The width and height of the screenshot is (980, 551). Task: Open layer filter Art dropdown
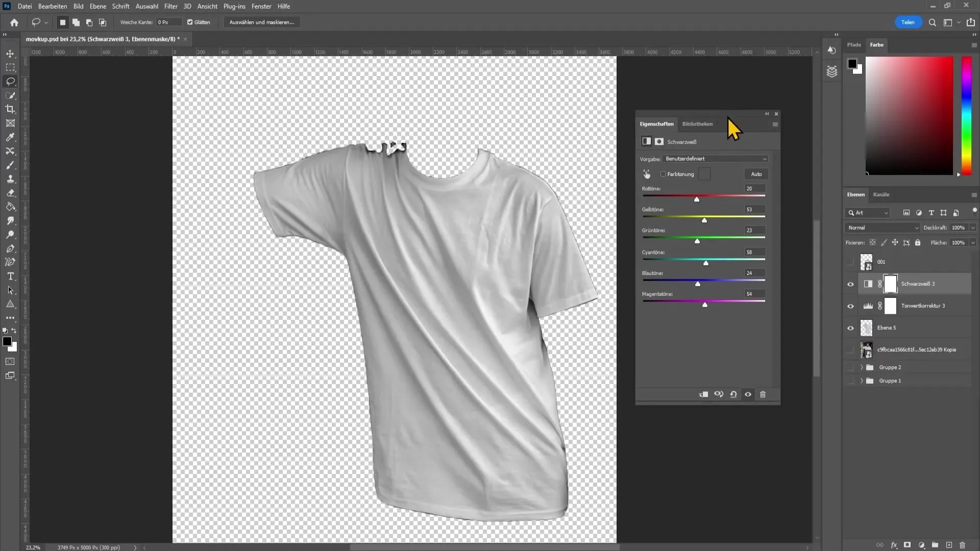click(x=868, y=213)
